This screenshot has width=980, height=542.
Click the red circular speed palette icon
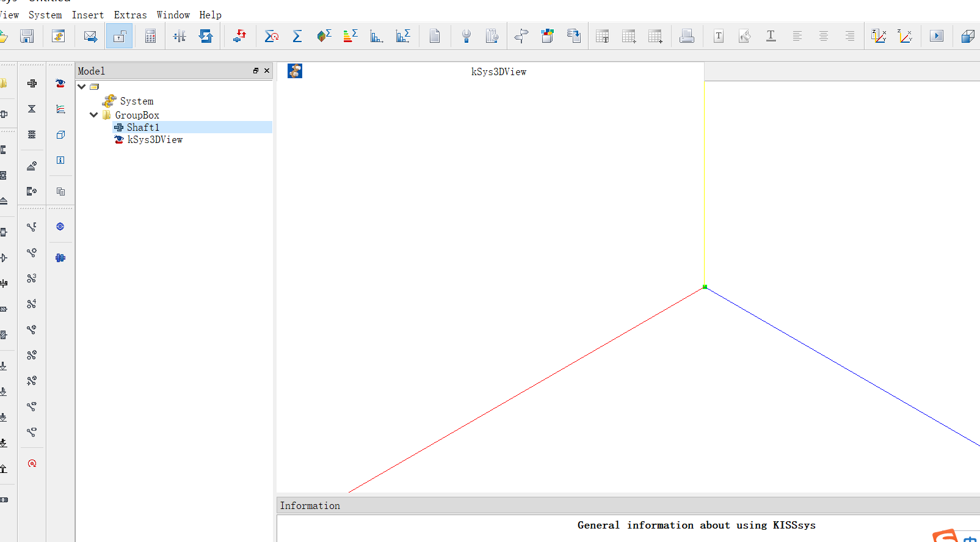32,463
